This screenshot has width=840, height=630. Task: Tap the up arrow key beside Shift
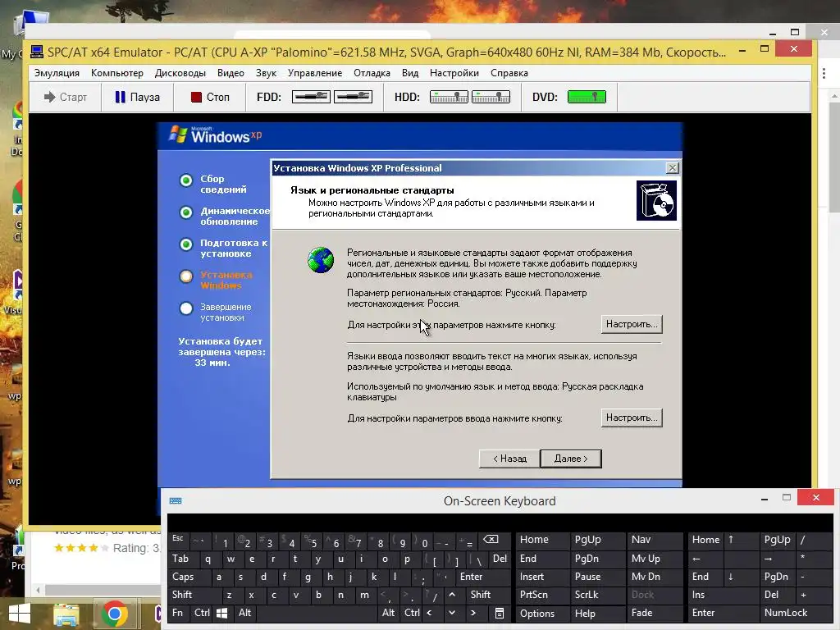pos(452,595)
